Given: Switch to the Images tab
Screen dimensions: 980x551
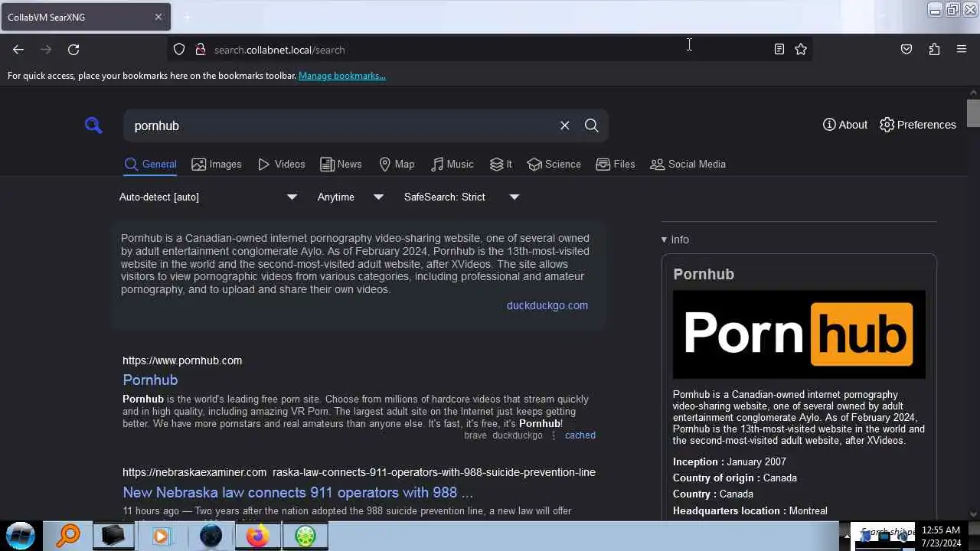Looking at the screenshot, I should click(x=217, y=164).
